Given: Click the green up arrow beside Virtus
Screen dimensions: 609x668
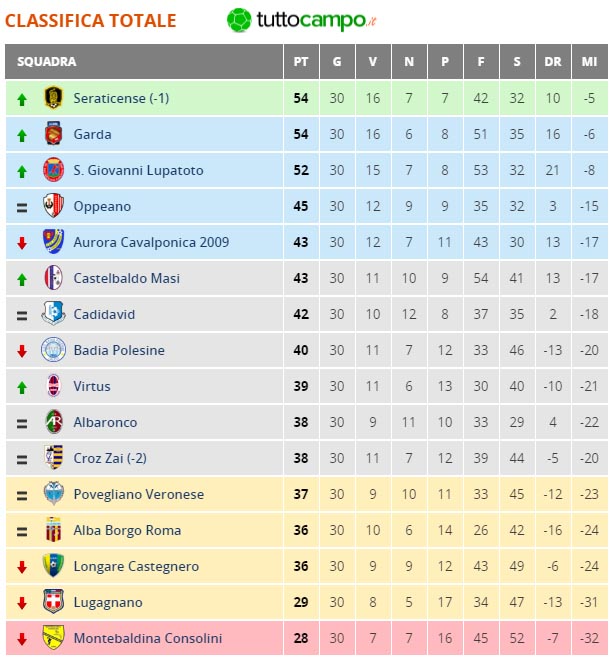Looking at the screenshot, I should click(x=22, y=387).
